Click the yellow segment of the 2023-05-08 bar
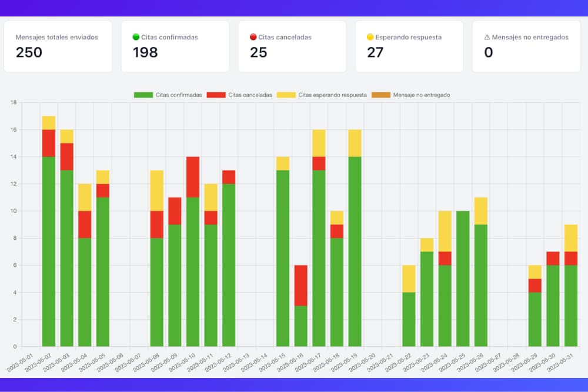The image size is (588, 392). (157, 190)
